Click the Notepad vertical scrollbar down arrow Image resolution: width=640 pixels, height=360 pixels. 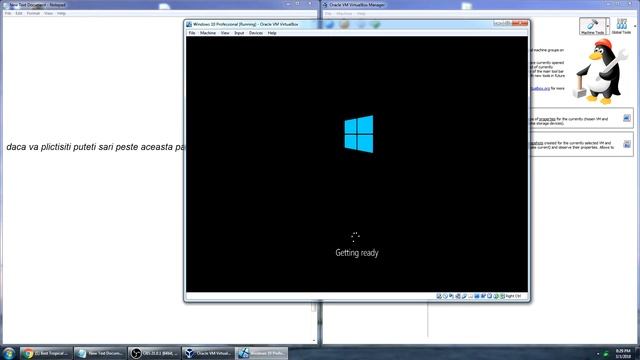tap(314, 340)
